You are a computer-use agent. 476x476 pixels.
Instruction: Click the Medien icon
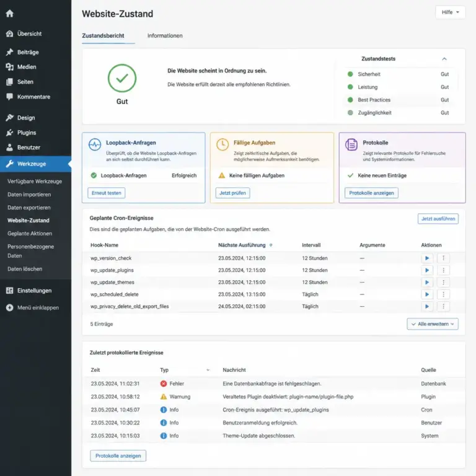tap(10, 67)
